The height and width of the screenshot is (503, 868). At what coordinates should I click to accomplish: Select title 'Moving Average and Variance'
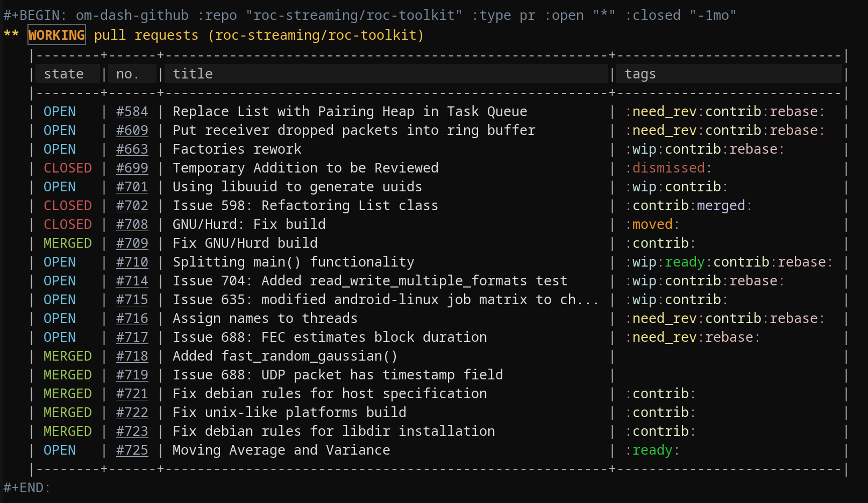281,450
